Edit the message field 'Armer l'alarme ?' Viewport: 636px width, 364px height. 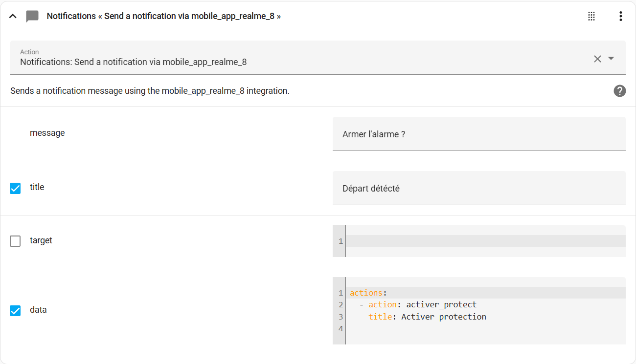click(x=479, y=134)
